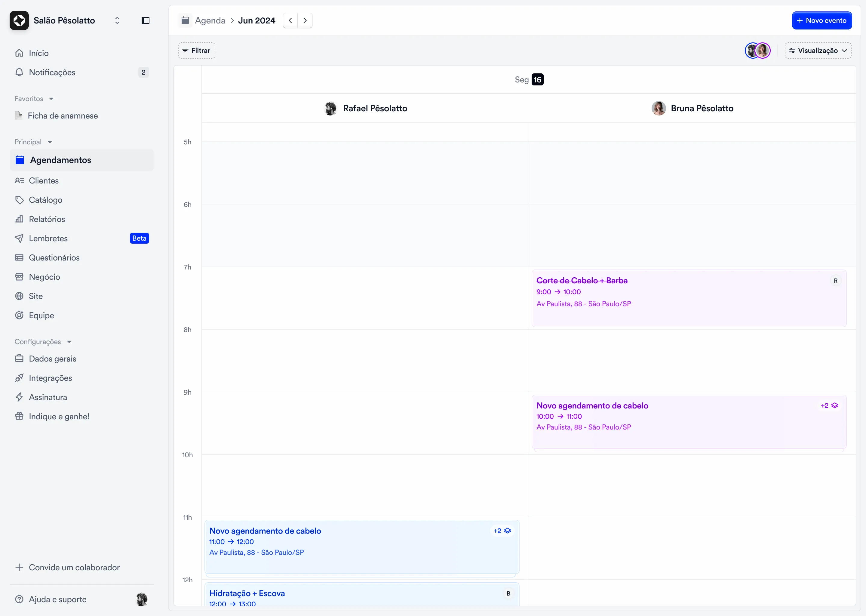Open Relatórios in the sidebar
This screenshot has height=616, width=866.
(x=81, y=219)
